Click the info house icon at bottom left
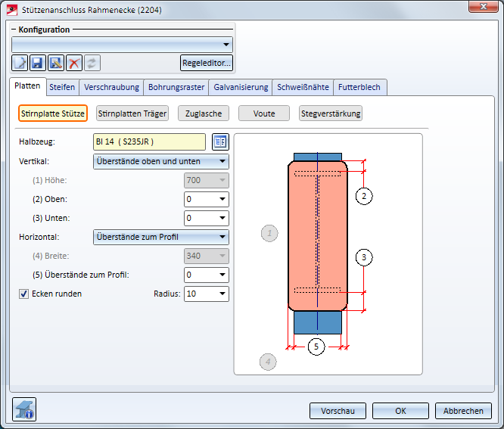Viewport: 504px width, 429px height. [25, 409]
